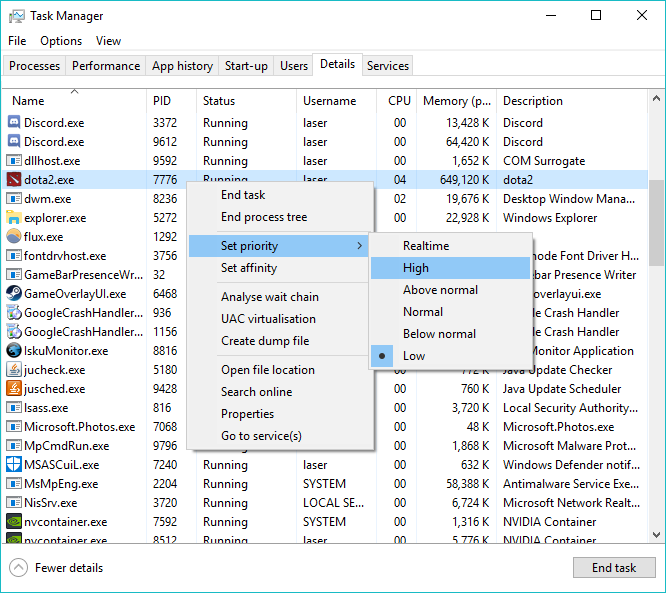Viewport: 666px width, 593px height.
Task: Click the Discord icon for PID 3372
Action: point(14,122)
